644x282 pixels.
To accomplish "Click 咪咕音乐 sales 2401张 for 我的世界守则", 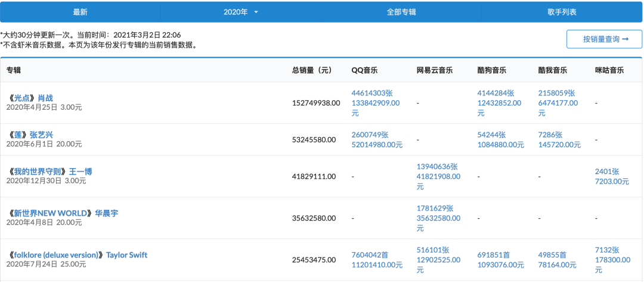I will (607, 172).
